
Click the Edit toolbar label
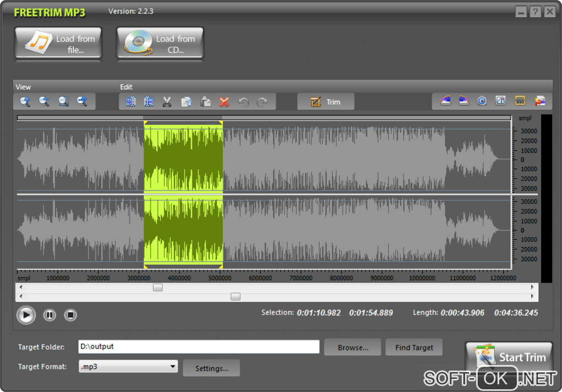(126, 87)
